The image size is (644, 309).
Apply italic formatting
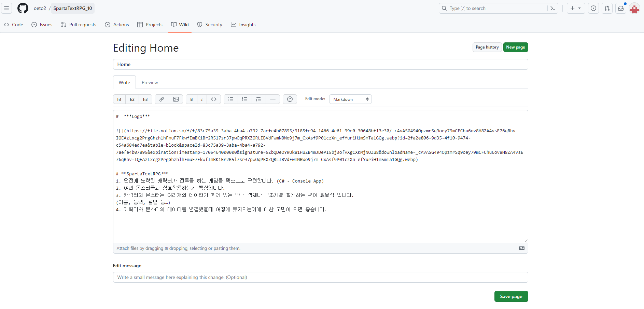(x=202, y=99)
